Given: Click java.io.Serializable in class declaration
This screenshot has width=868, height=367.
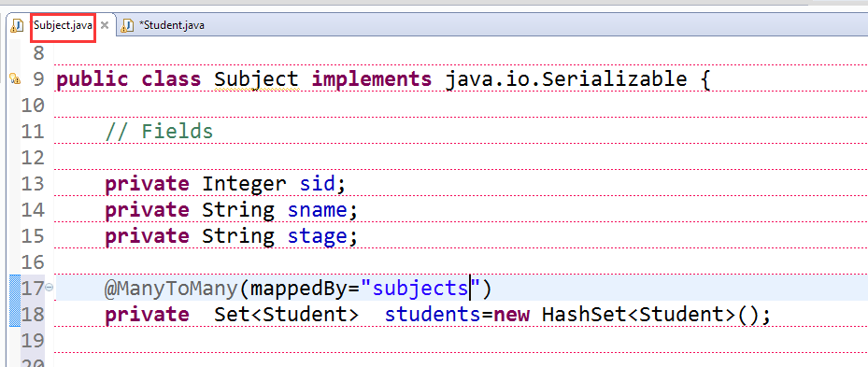Looking at the screenshot, I should click(x=566, y=79).
